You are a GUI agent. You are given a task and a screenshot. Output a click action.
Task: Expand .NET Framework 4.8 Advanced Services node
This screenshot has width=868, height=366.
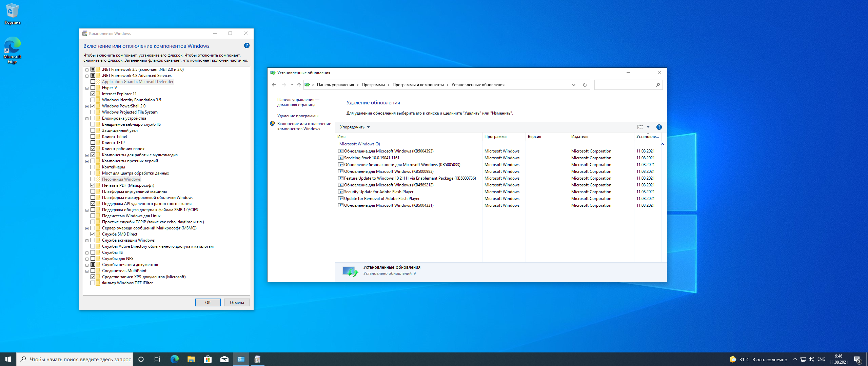(x=87, y=76)
